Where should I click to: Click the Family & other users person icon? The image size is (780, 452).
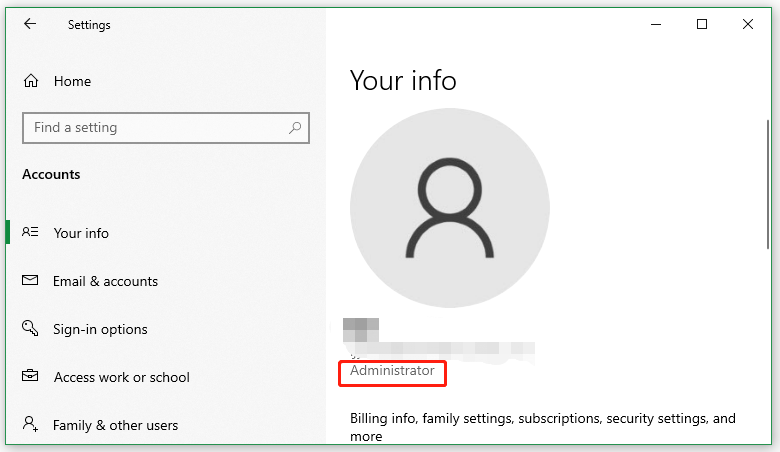click(31, 425)
